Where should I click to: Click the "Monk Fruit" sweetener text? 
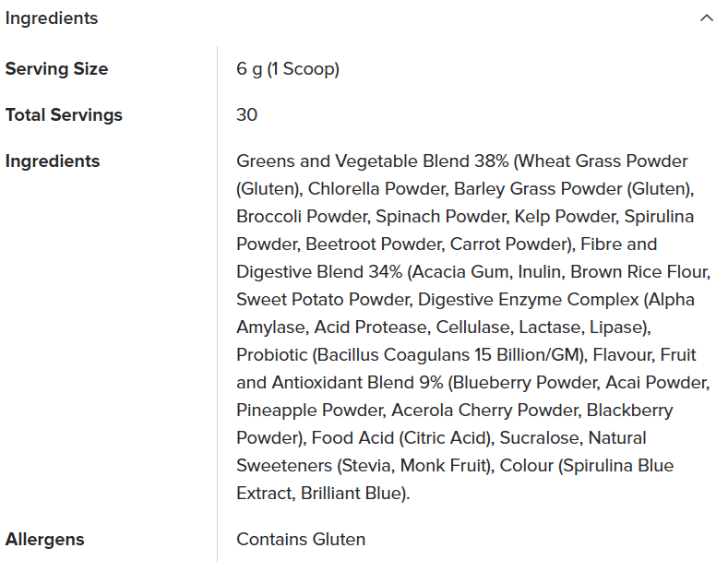[x=443, y=465]
